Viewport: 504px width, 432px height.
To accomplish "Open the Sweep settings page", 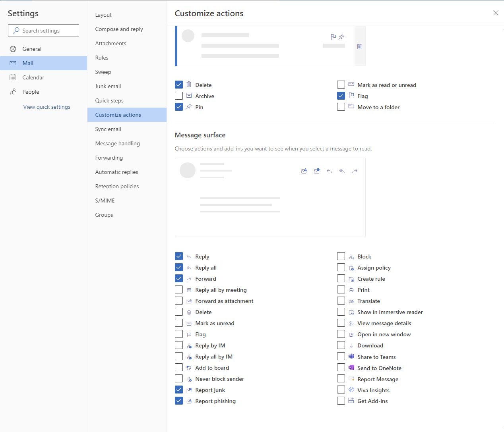I will click(x=103, y=72).
